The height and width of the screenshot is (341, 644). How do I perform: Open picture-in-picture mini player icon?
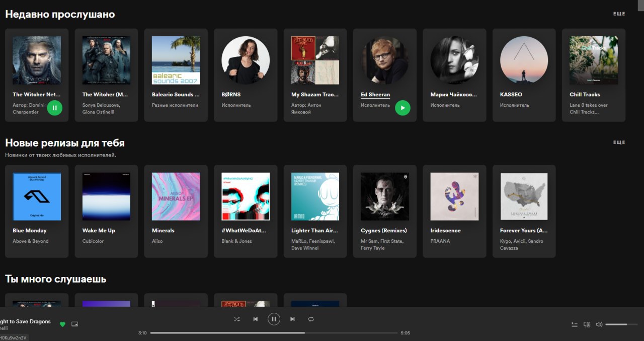(x=75, y=324)
